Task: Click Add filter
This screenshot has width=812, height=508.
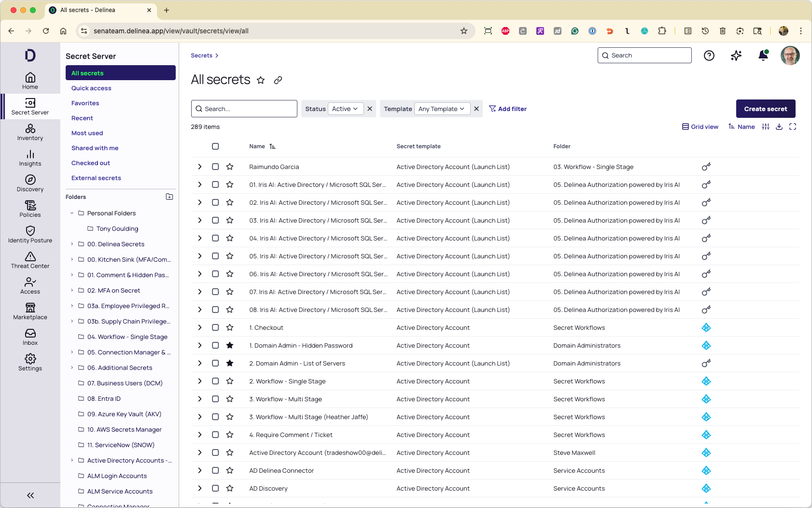Action: [508, 109]
